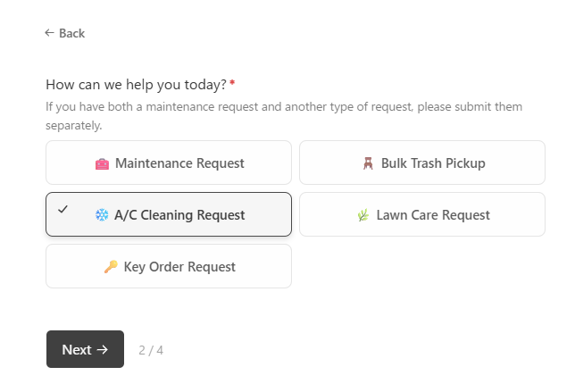Click the golden key icon
This screenshot has height=392, width=575.
(110, 267)
